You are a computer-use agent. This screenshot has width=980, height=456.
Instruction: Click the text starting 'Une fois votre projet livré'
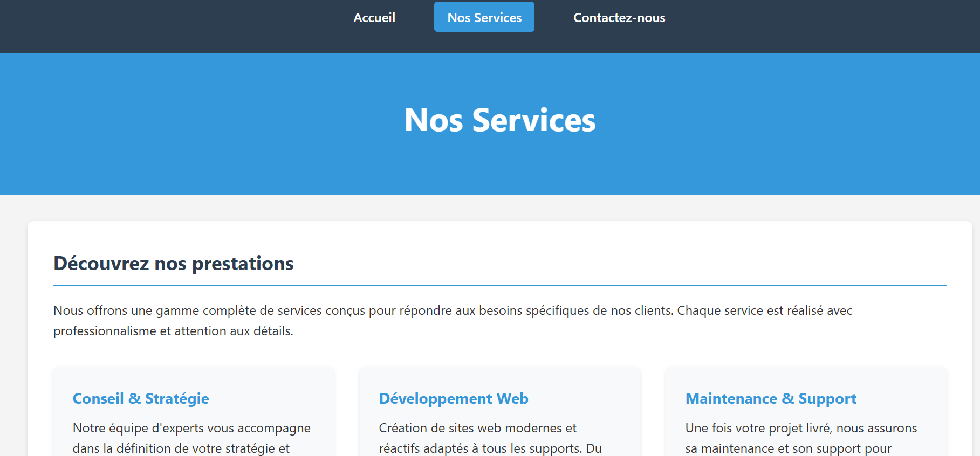point(800,428)
